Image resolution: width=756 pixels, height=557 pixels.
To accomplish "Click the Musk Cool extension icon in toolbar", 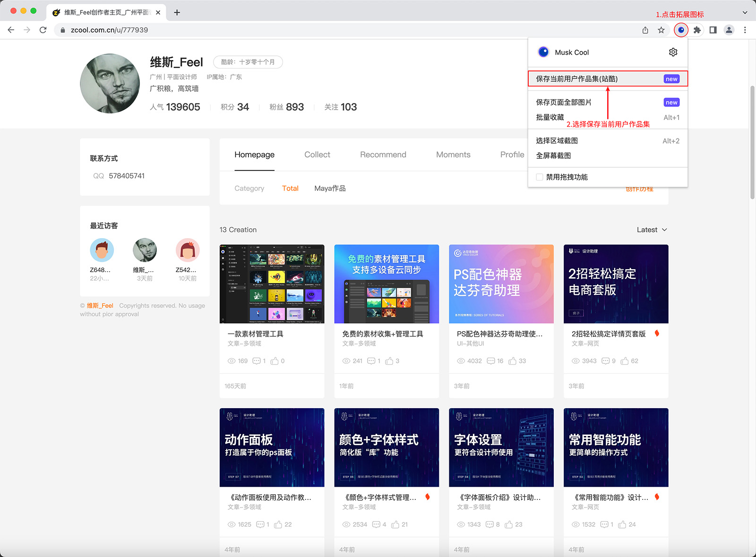I will (x=681, y=30).
